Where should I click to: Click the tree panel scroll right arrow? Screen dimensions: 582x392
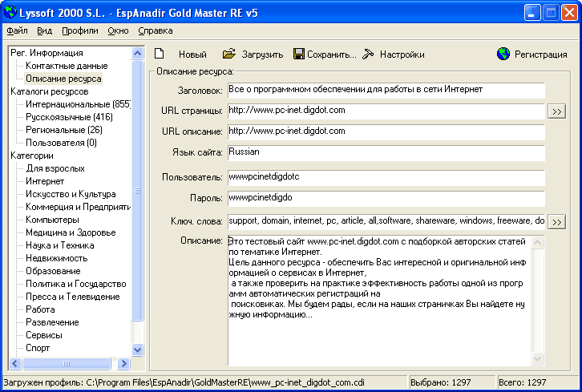click(x=123, y=363)
